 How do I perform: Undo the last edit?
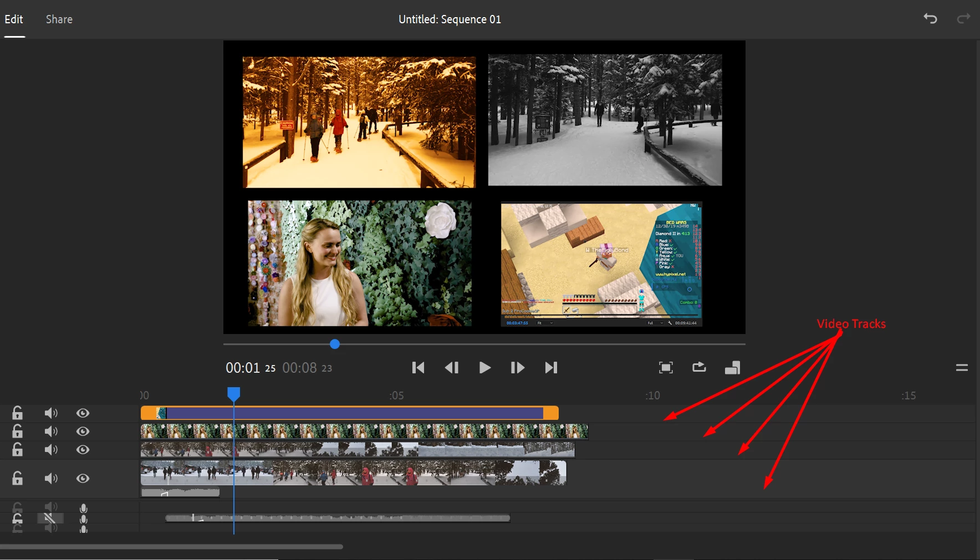click(x=930, y=19)
